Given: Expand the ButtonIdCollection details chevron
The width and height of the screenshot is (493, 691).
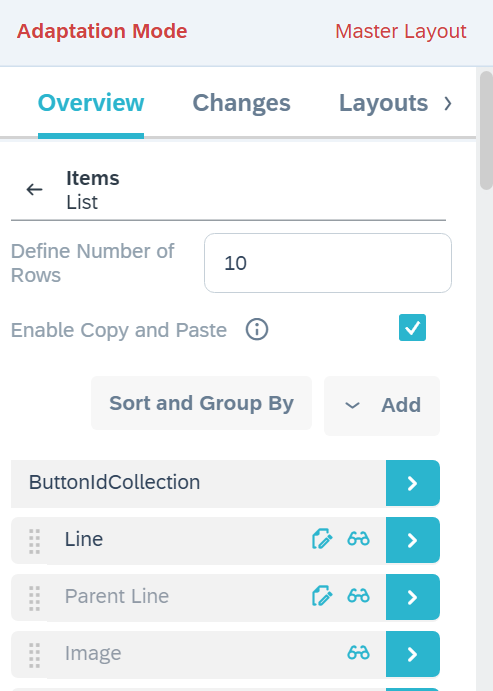Looking at the screenshot, I should (413, 483).
